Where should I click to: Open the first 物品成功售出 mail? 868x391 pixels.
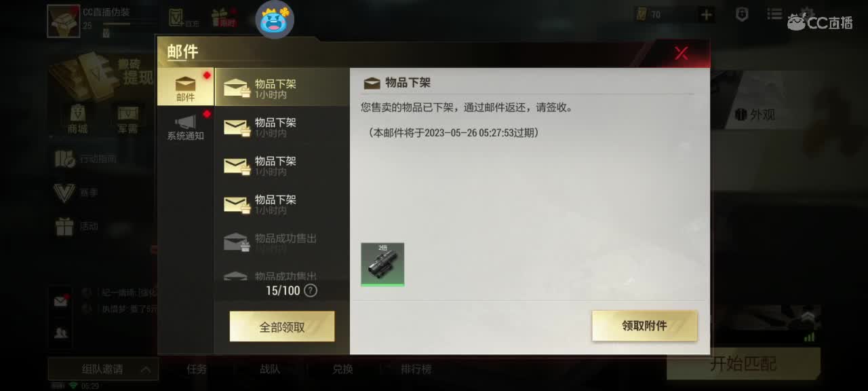(x=282, y=242)
